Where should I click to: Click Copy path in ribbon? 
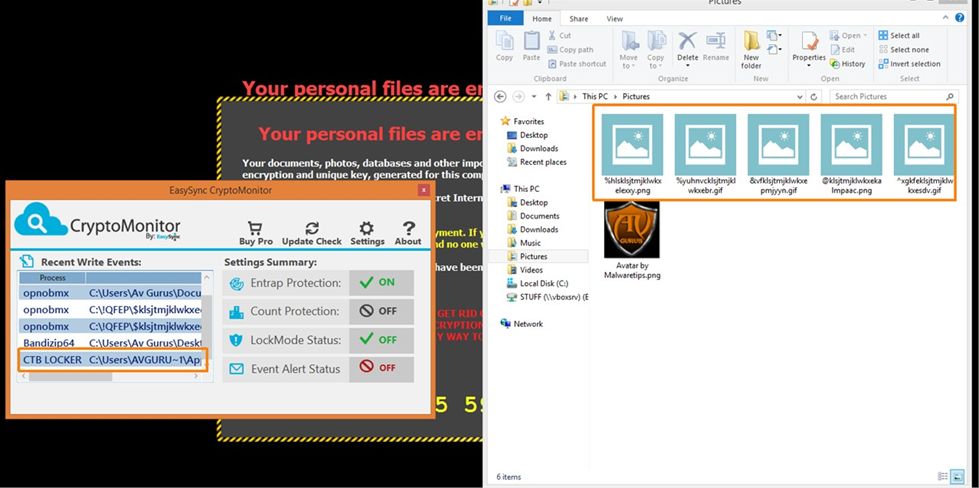571,50
